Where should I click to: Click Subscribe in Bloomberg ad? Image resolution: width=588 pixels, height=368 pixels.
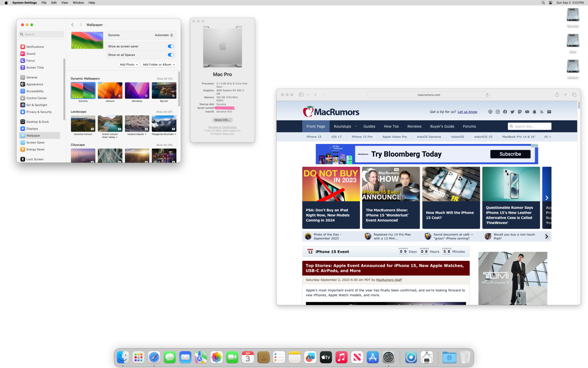[x=510, y=154]
